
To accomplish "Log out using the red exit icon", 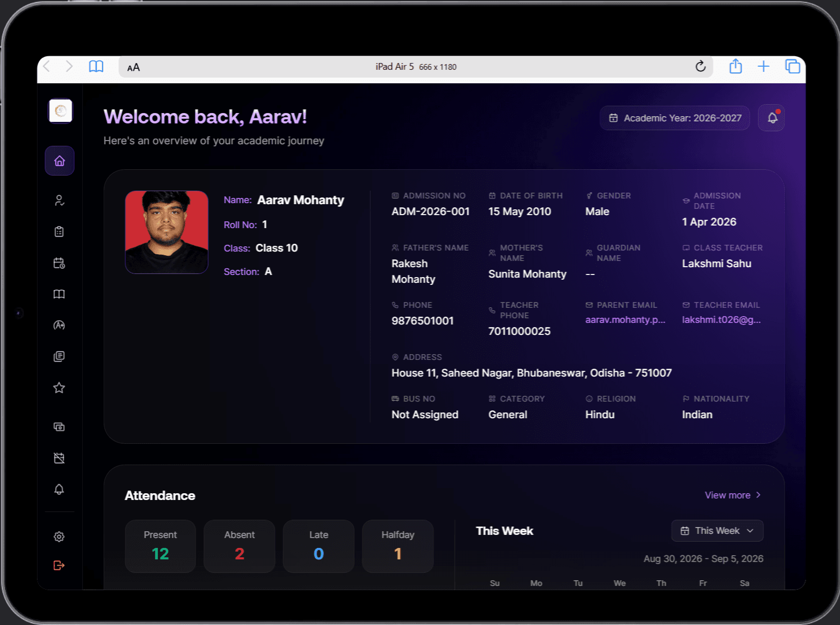I will pyautogui.click(x=59, y=566).
